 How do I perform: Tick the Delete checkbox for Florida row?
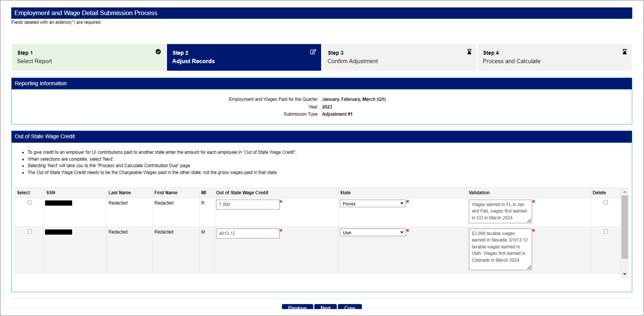click(x=606, y=202)
